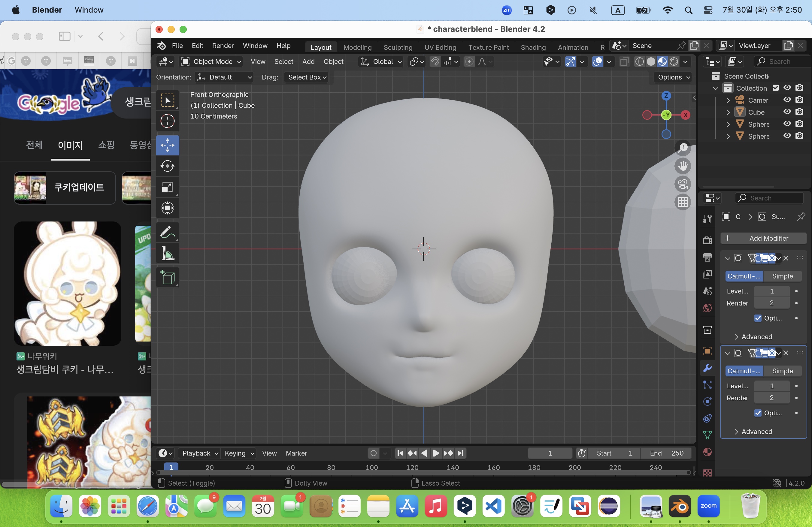Click the Add Modifier button

point(763,238)
